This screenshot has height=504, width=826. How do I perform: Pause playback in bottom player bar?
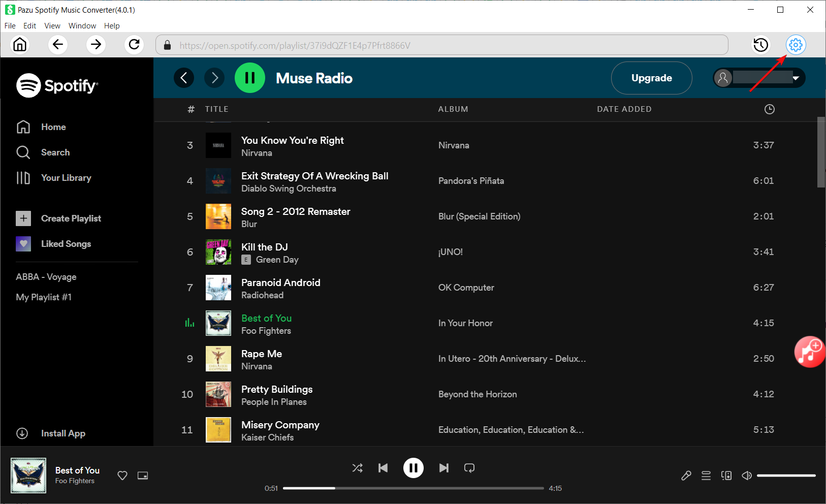pyautogui.click(x=414, y=468)
